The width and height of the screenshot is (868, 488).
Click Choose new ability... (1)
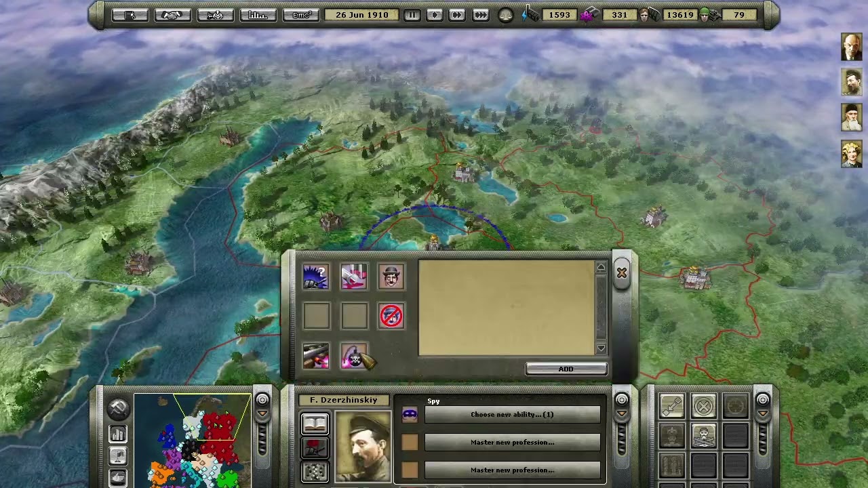pyautogui.click(x=512, y=415)
